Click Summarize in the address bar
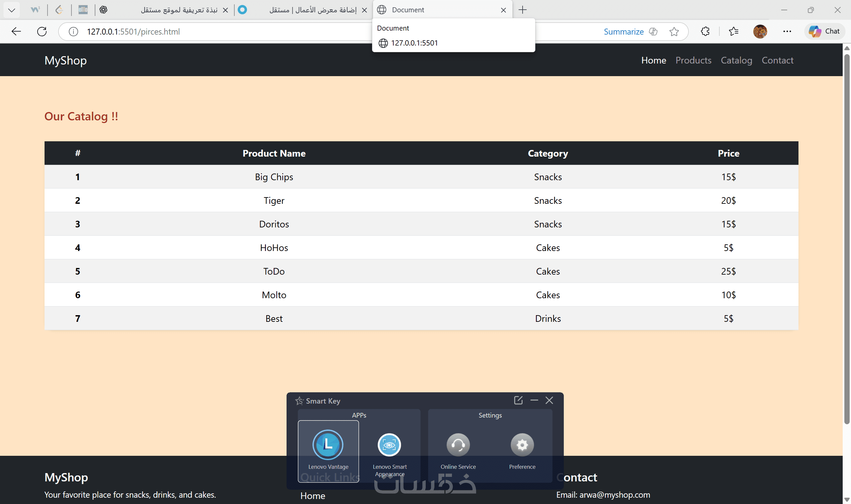The height and width of the screenshot is (504, 851). click(x=624, y=32)
